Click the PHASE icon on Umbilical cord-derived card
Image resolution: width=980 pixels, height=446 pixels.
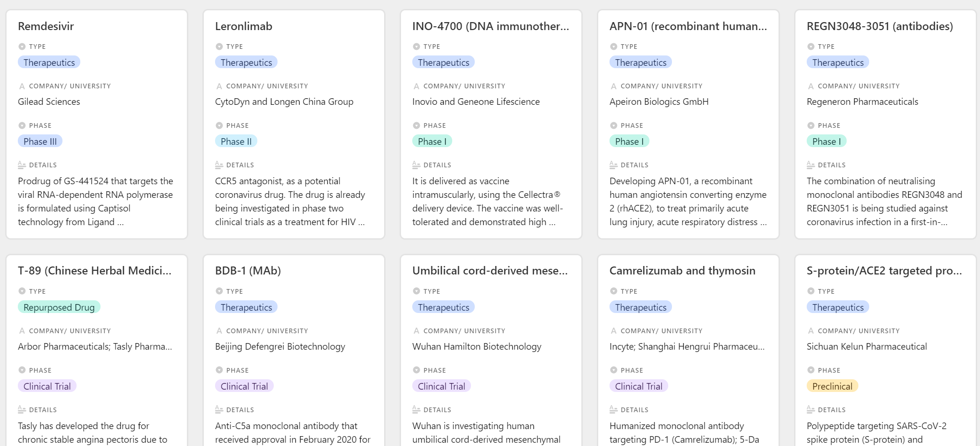click(x=416, y=370)
